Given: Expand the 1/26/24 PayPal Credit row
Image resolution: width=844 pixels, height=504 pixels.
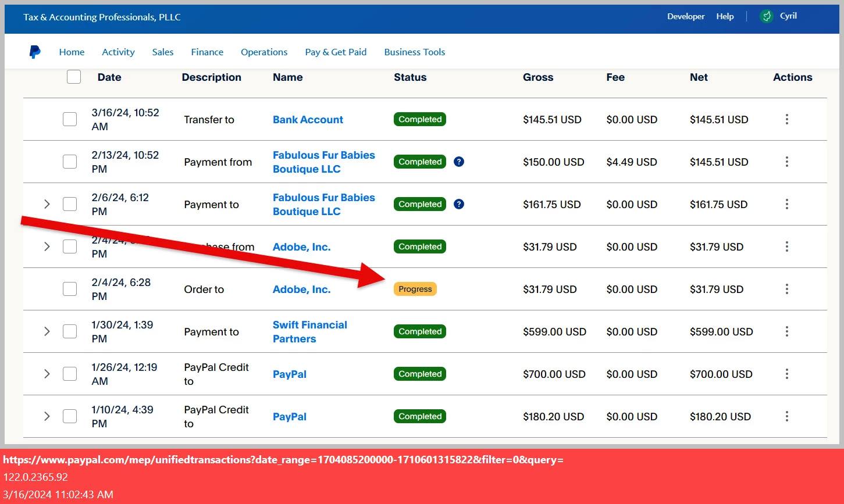Looking at the screenshot, I should point(47,374).
